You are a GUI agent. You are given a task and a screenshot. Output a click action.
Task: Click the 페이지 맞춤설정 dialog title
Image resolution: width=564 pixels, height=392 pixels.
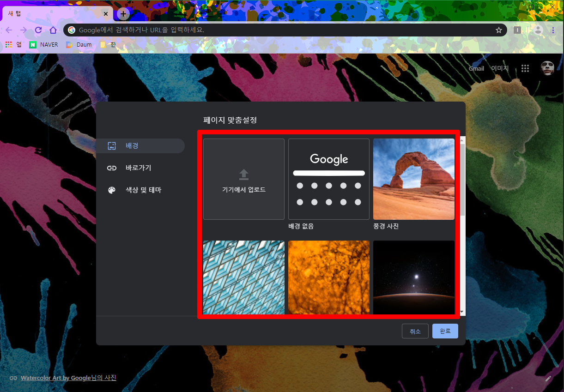point(230,120)
